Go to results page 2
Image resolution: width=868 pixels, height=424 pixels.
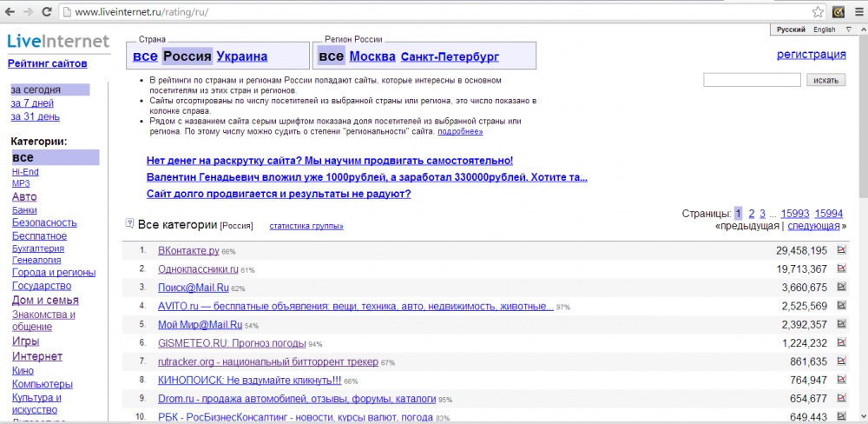click(752, 214)
